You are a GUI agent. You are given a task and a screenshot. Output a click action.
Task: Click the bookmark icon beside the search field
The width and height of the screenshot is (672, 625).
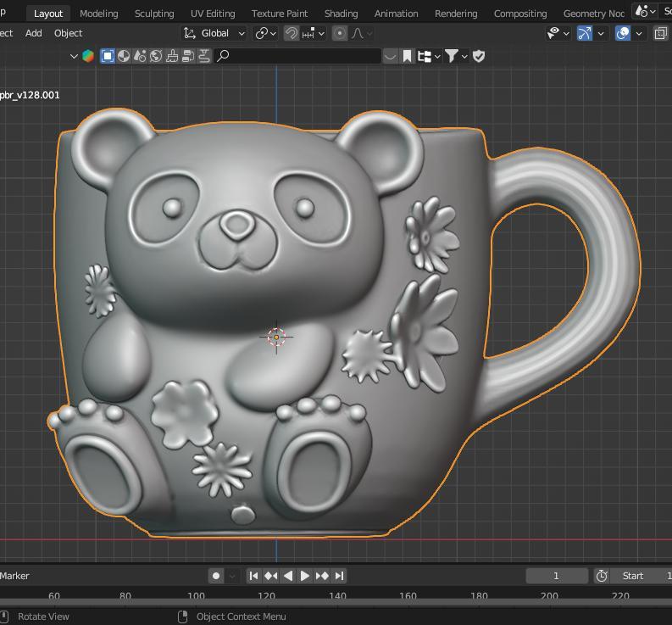click(408, 56)
